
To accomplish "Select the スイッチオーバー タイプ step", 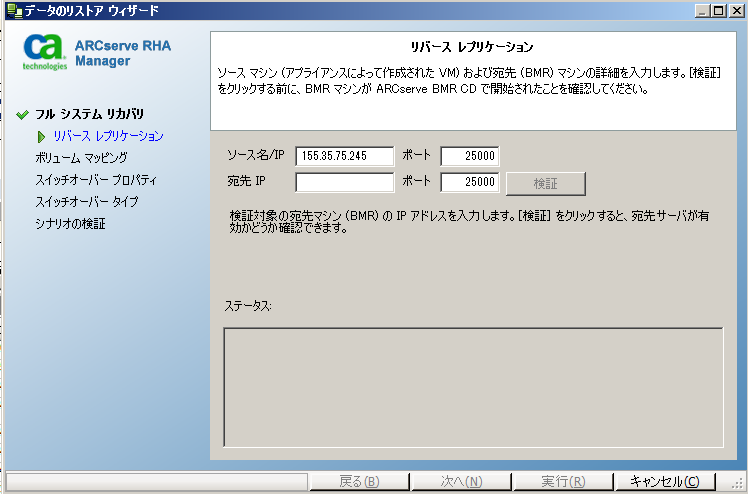I will 87,202.
